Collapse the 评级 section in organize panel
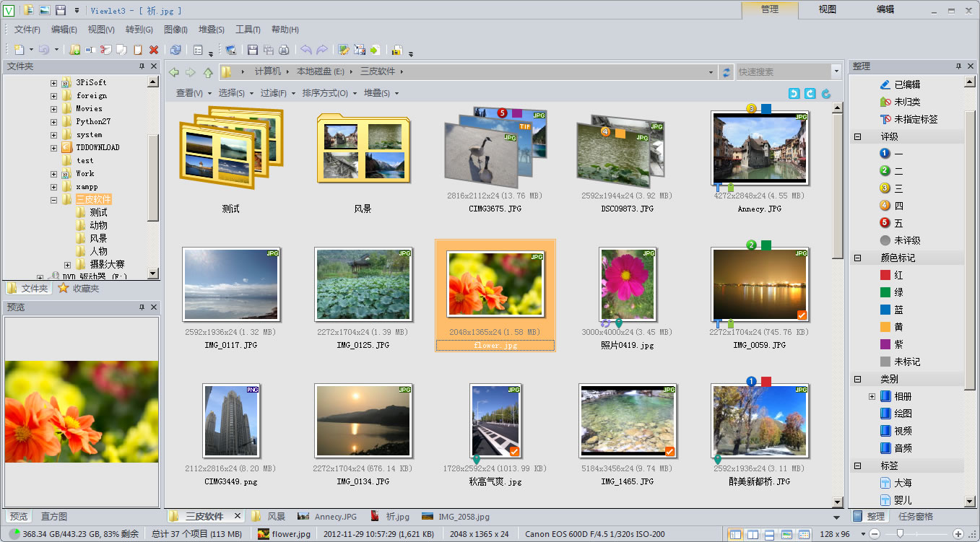Image resolution: width=980 pixels, height=542 pixels. tap(858, 136)
